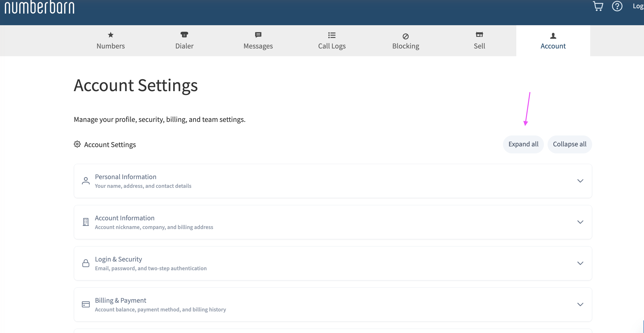Click the Account Settings section label

(x=110, y=144)
